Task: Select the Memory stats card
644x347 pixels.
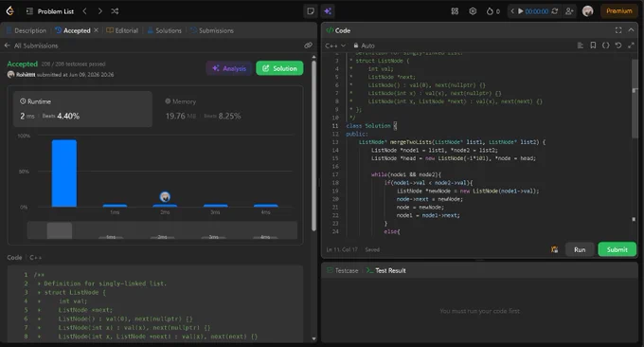Action: click(x=228, y=109)
